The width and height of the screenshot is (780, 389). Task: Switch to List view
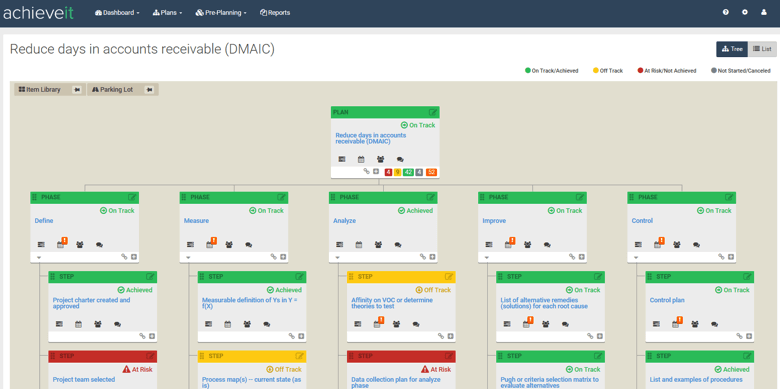[x=762, y=49]
